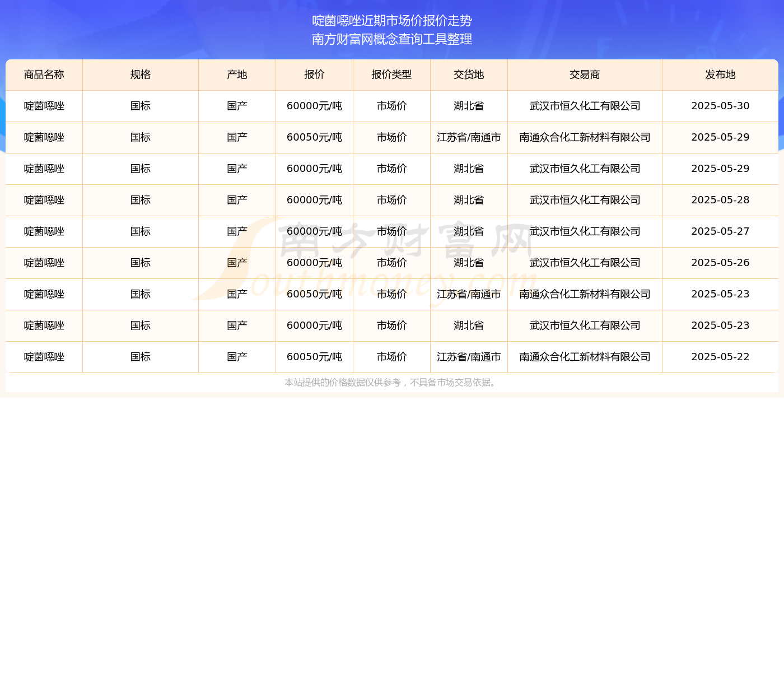Click the 报价类型 column header
784x675 pixels.
391,75
